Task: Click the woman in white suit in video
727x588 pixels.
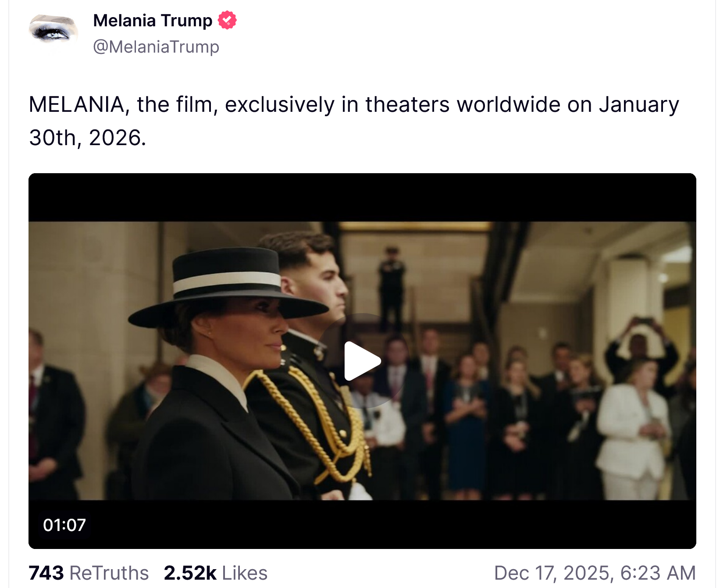Action: [x=631, y=434]
